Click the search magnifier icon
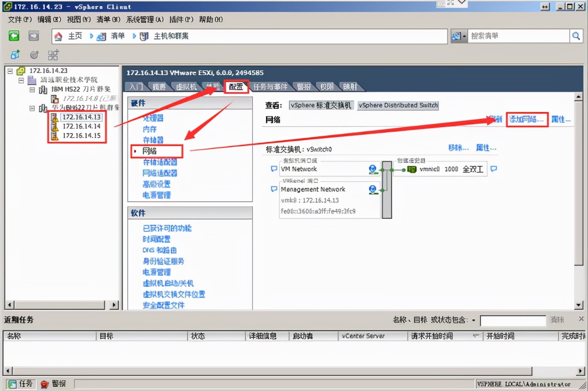The height and width of the screenshot is (391, 588). [577, 35]
